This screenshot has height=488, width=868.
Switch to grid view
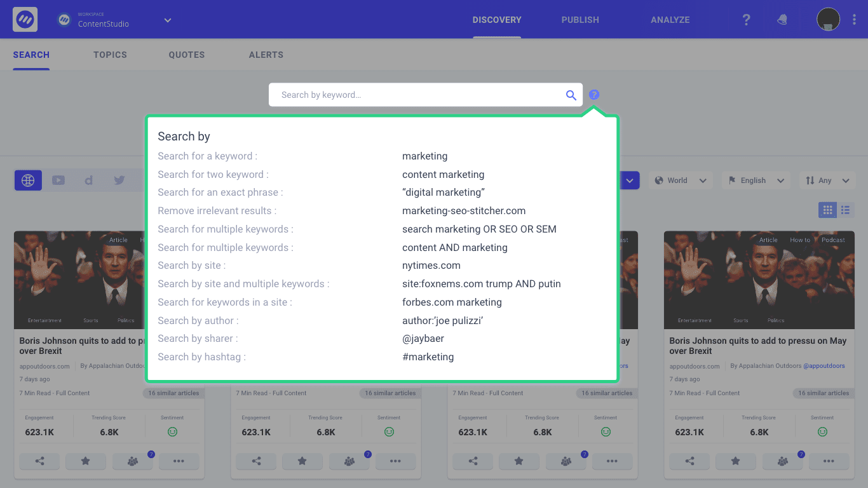827,210
